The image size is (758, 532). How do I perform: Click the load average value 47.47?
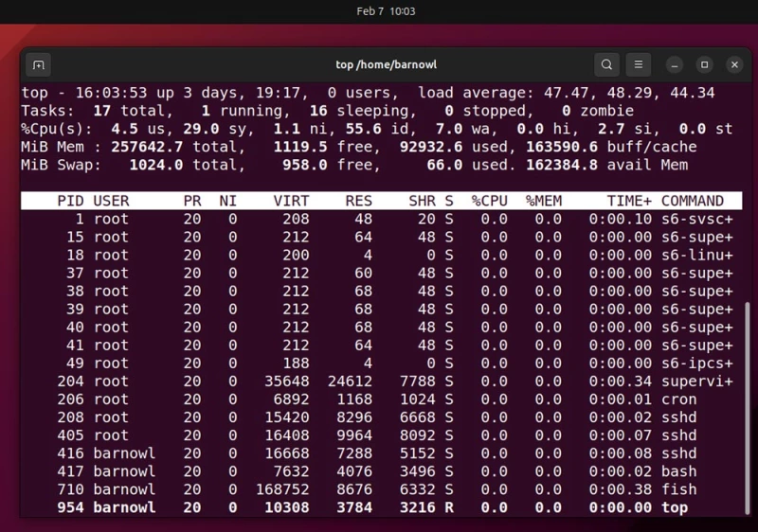tap(566, 93)
